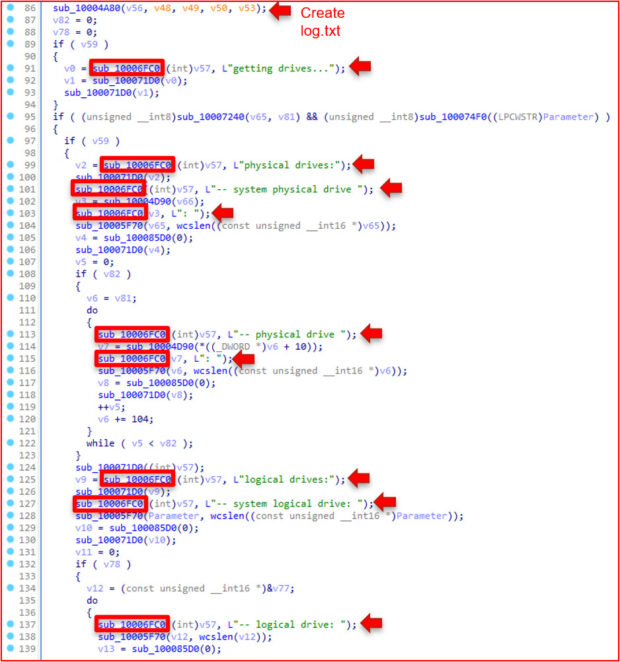
Task: Click variable v12 in wcslen on line 138
Action: tap(247, 637)
